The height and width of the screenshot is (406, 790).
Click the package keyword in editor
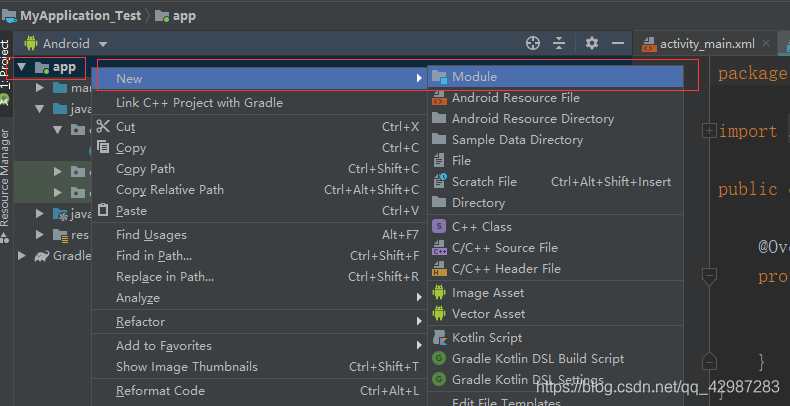point(753,74)
